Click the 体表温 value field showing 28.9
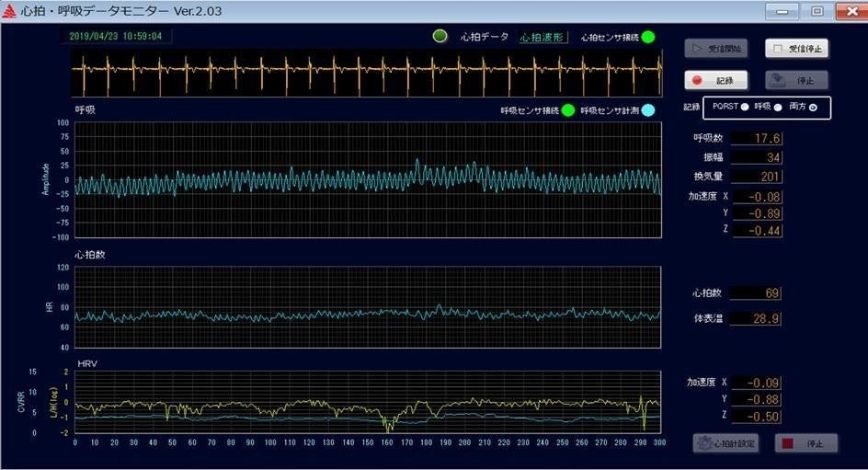Image resolution: width=868 pixels, height=470 pixels. coord(759,319)
